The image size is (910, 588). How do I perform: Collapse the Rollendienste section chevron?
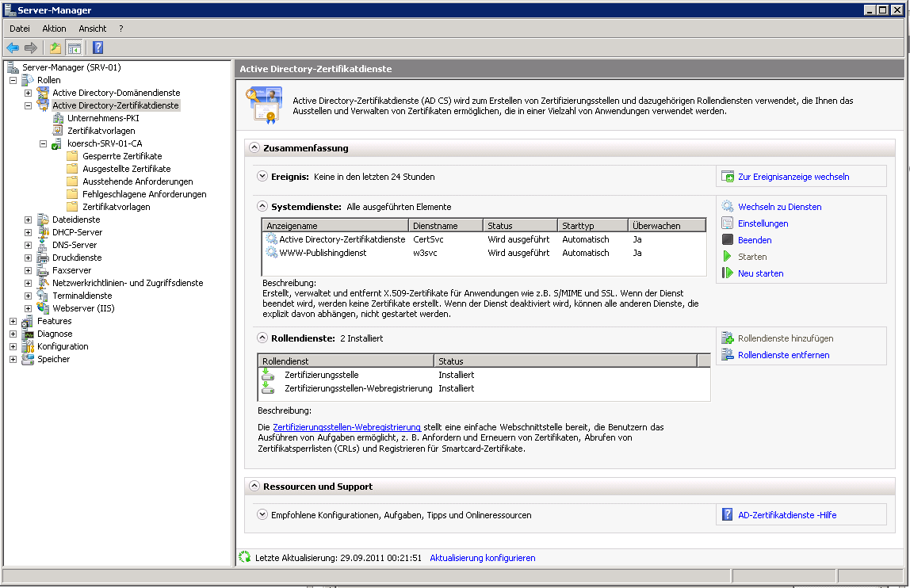pyautogui.click(x=262, y=338)
